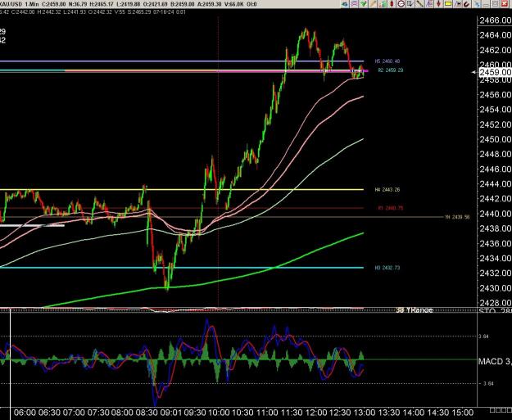Click the green bars toolbar icon

383,4
